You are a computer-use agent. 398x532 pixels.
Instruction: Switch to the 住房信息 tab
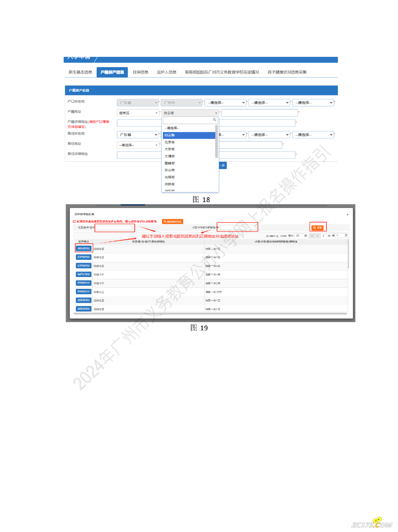point(141,72)
